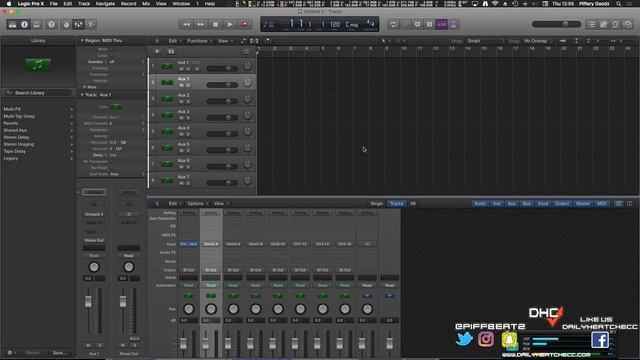
Task: Toggle Cycle mode button
Action: tap(393, 24)
